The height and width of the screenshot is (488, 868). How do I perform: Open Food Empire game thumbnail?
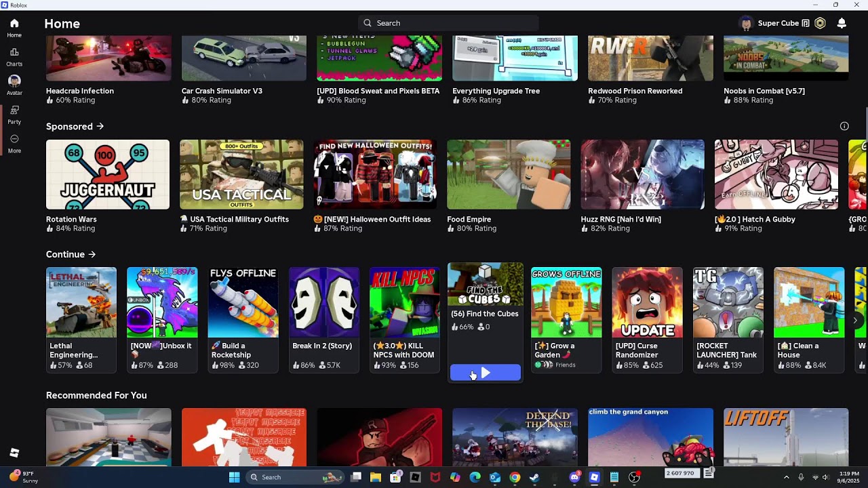point(509,174)
